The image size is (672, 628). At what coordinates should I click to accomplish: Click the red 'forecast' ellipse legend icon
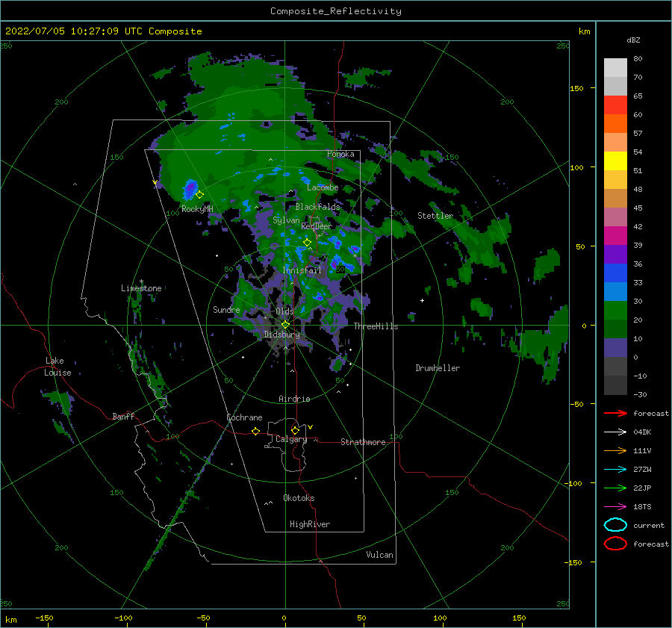615,544
